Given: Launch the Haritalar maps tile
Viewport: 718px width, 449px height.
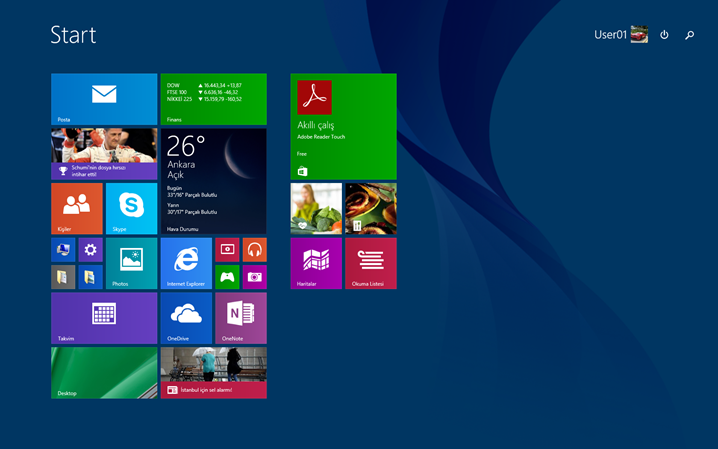Looking at the screenshot, I should [x=316, y=263].
